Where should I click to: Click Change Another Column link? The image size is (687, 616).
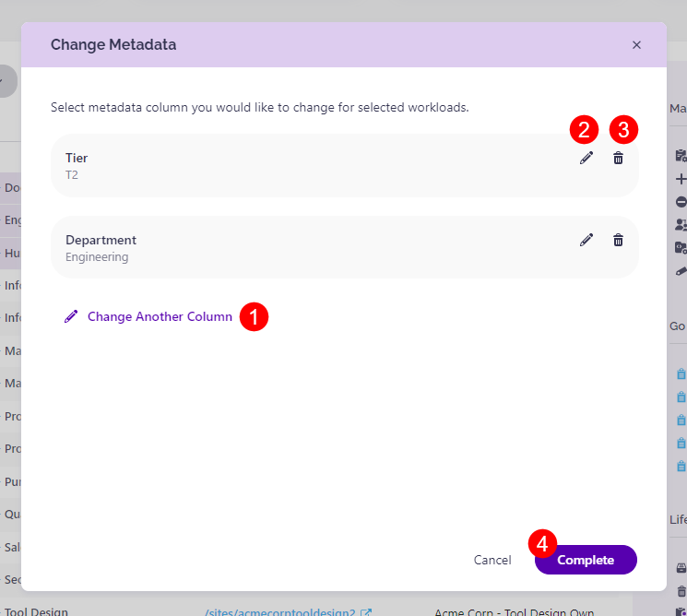point(160,316)
